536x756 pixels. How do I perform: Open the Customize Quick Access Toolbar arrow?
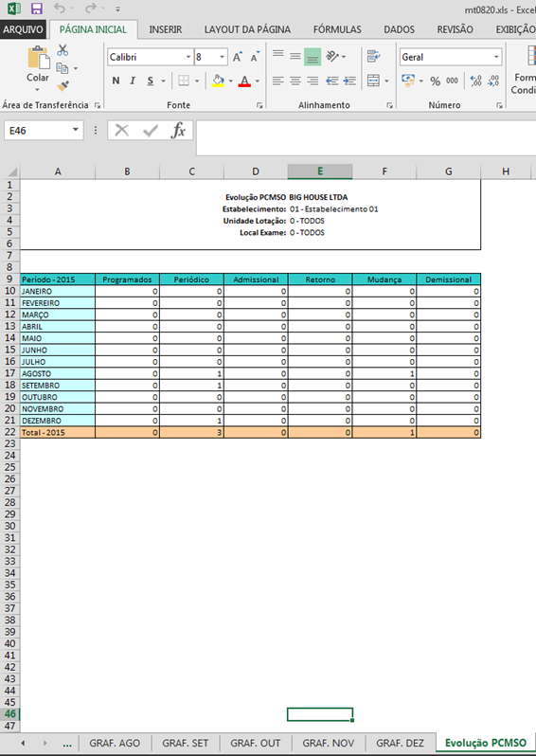118,9
